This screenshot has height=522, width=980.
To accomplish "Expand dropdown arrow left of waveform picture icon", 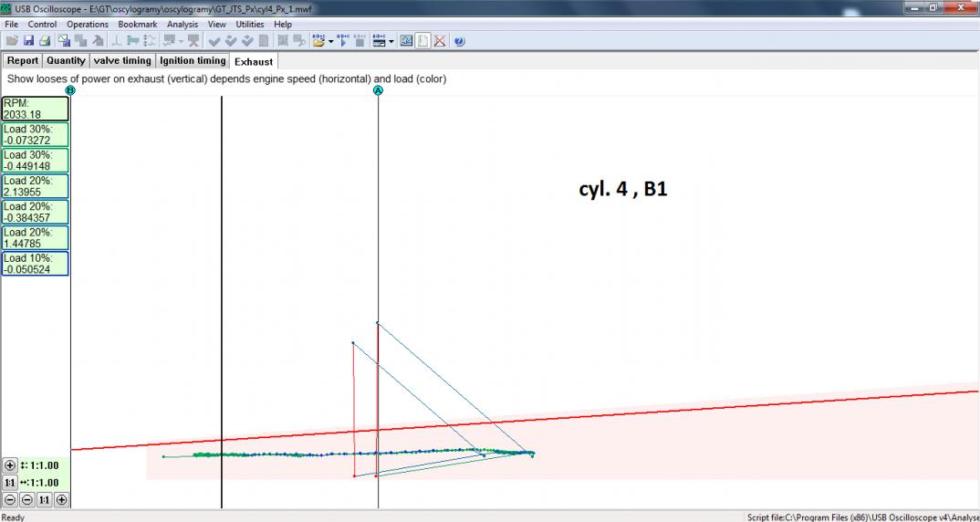I will (x=391, y=41).
